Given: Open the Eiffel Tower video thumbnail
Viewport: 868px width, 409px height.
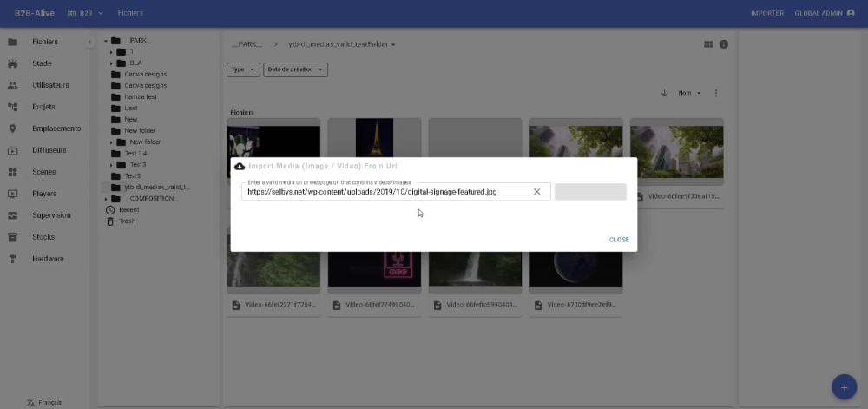Looking at the screenshot, I should coord(374,138).
